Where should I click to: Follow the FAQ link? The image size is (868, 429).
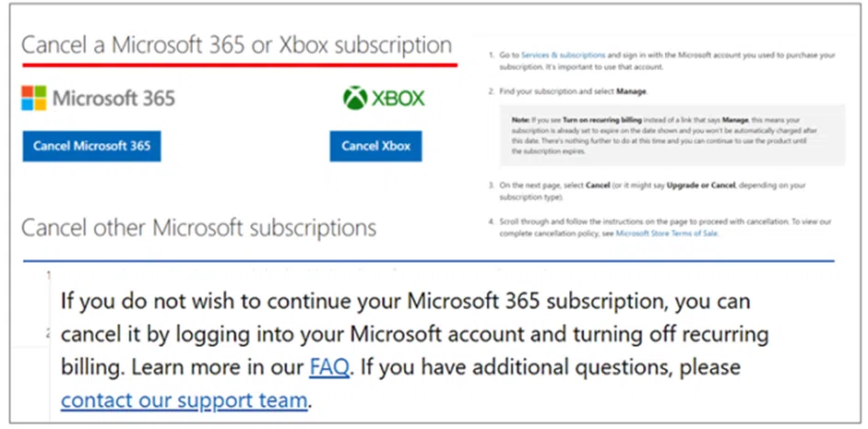[328, 366]
